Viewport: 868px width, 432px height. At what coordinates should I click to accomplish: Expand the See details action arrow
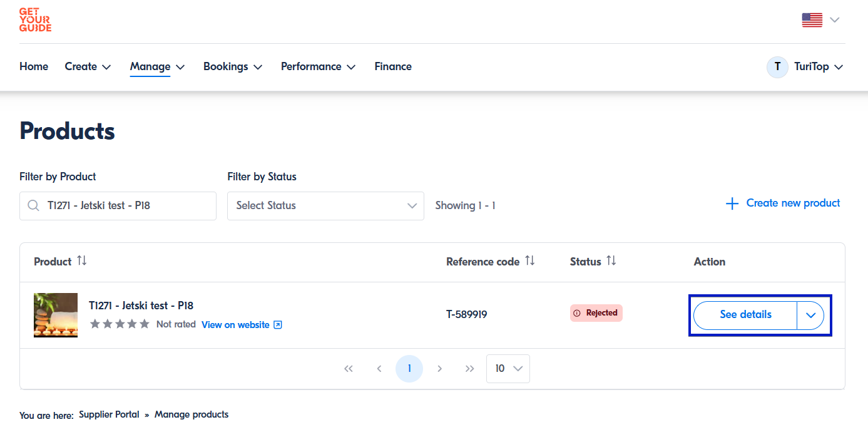(810, 315)
